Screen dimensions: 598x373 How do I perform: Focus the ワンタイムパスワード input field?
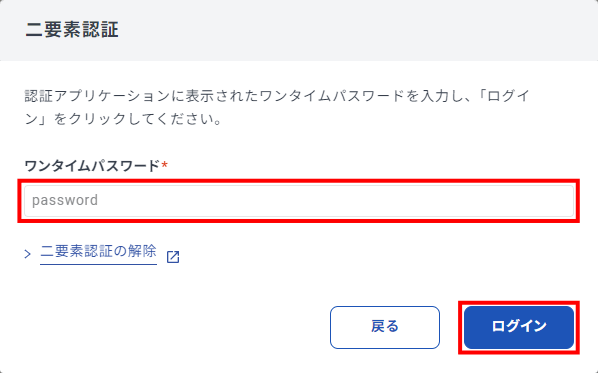[299, 201]
